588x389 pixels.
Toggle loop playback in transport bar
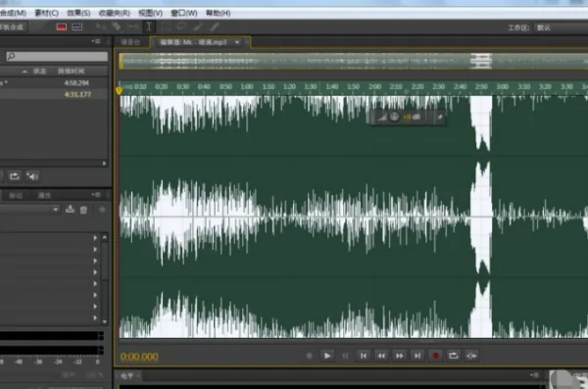coord(454,356)
